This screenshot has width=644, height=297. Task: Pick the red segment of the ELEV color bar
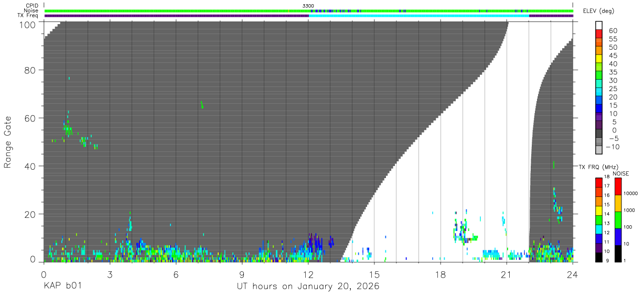(x=599, y=34)
